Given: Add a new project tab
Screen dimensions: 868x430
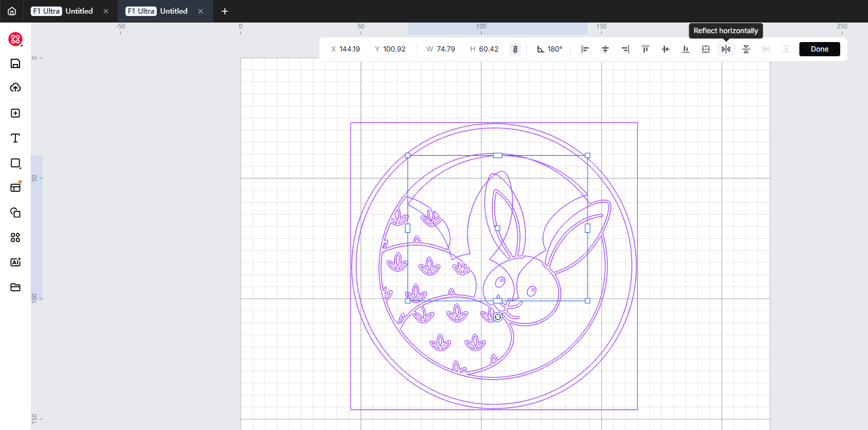Looking at the screenshot, I should 224,11.
